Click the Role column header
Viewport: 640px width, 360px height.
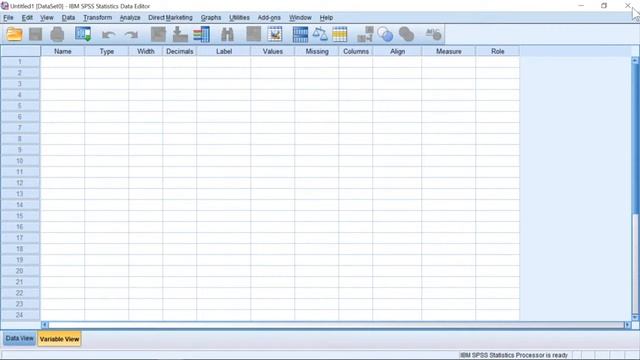click(498, 51)
